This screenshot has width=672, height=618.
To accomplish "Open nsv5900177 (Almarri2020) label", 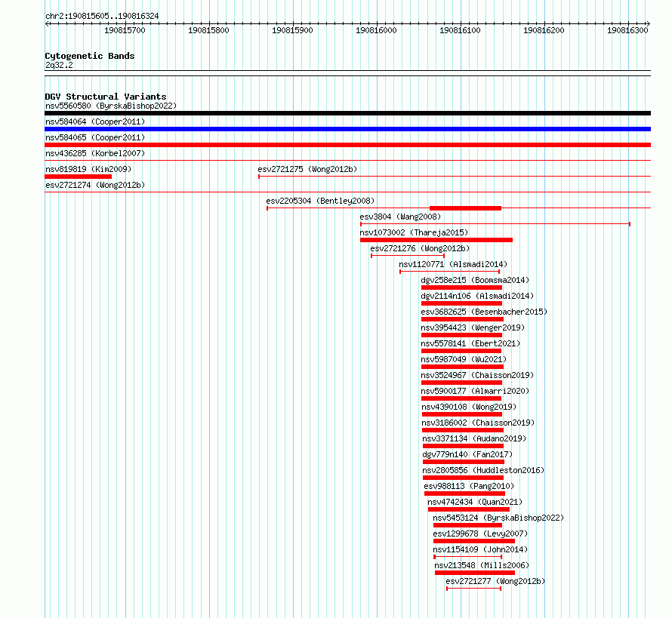I will click(x=475, y=391).
